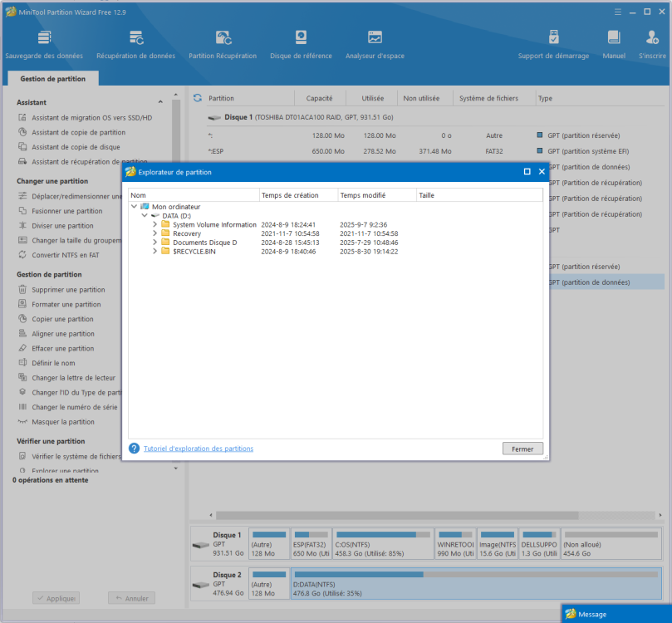The image size is (672, 623).
Task: Expand the System Volume Information folder
Action: 155,225
